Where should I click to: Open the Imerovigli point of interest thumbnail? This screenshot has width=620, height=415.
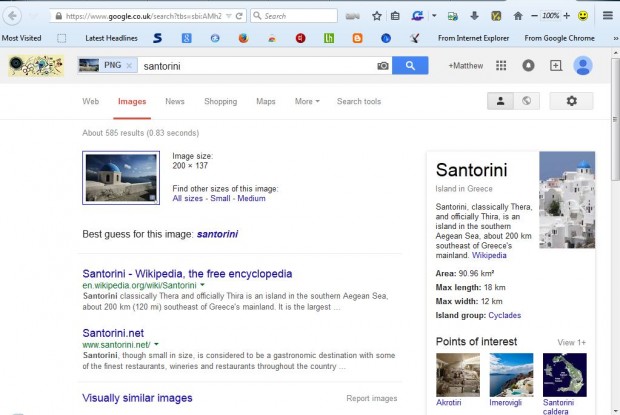coord(511,375)
